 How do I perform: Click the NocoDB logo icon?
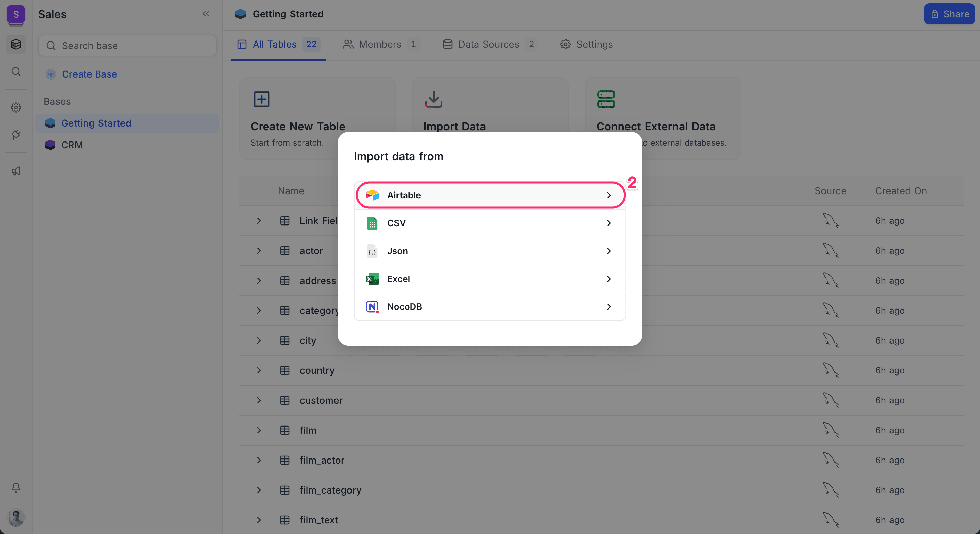point(372,306)
